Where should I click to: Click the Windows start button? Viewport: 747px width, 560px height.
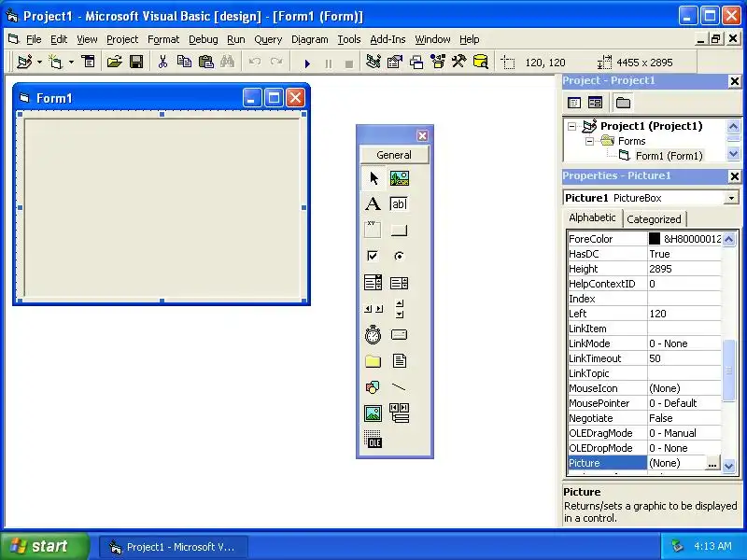pyautogui.click(x=45, y=546)
